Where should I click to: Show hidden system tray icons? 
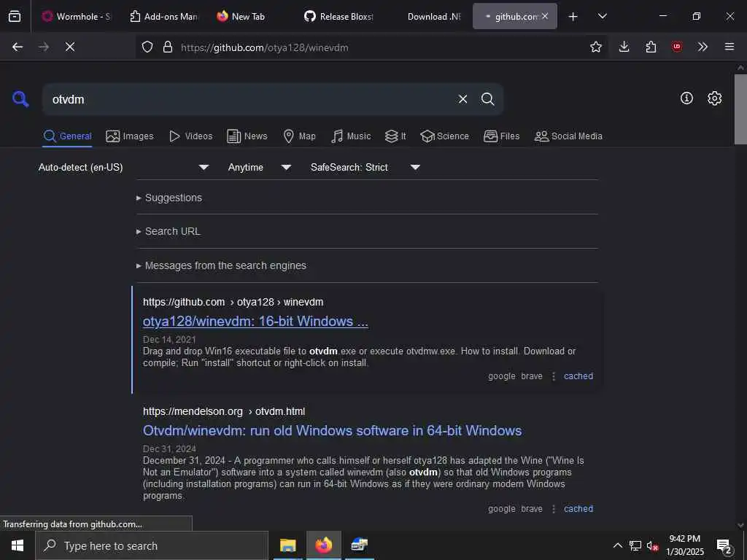click(617, 545)
